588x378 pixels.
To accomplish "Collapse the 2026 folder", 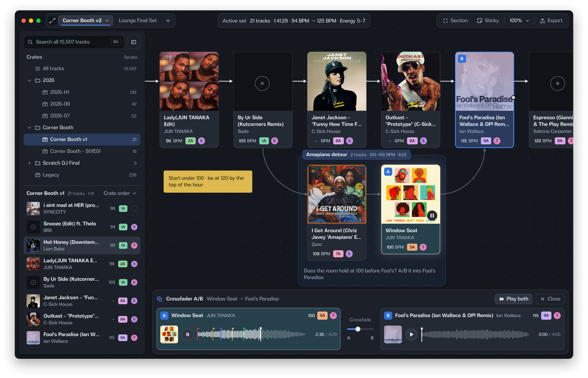I will [x=30, y=80].
